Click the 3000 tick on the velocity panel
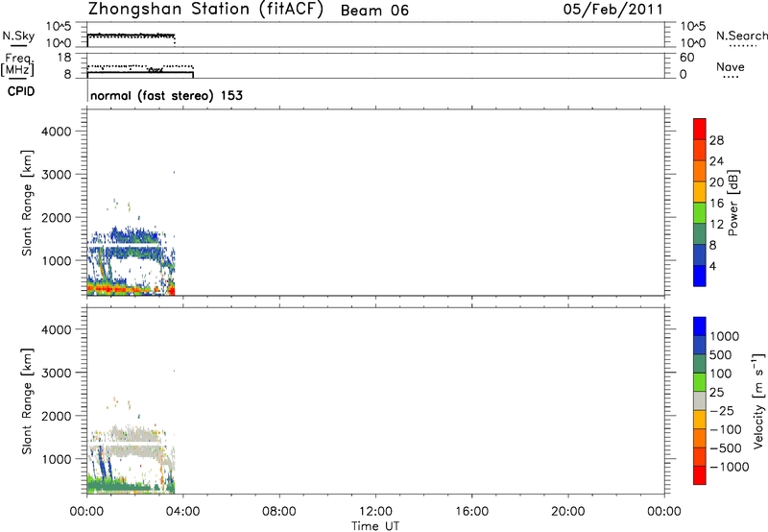 [57, 373]
